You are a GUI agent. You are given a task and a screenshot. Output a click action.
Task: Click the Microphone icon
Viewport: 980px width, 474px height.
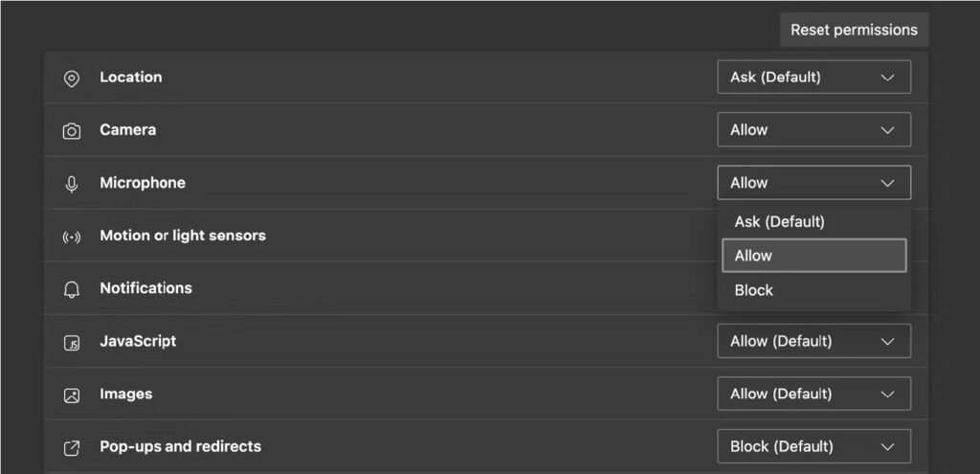click(72, 184)
